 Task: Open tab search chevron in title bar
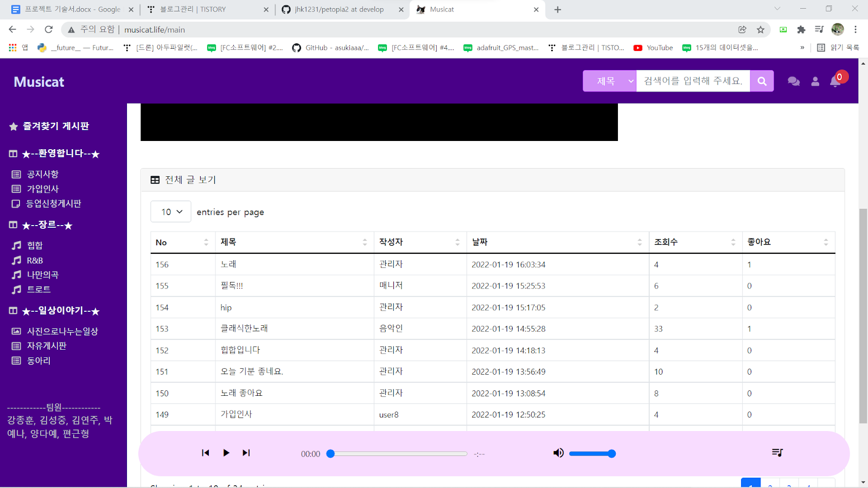tap(777, 9)
